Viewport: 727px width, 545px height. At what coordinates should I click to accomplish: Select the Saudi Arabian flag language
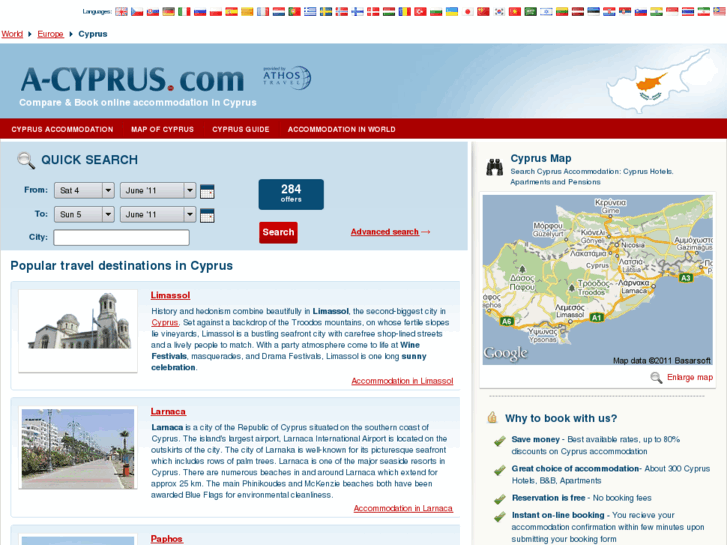[x=530, y=12]
